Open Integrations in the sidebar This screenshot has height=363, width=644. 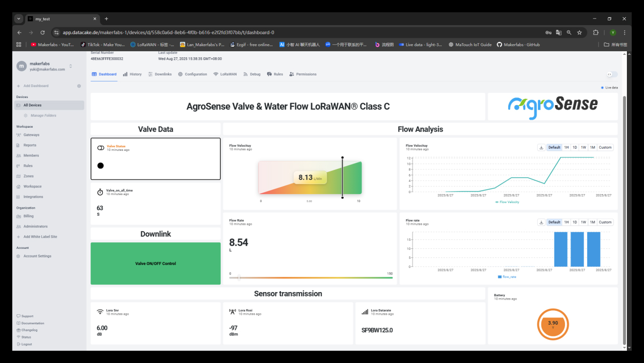(33, 197)
